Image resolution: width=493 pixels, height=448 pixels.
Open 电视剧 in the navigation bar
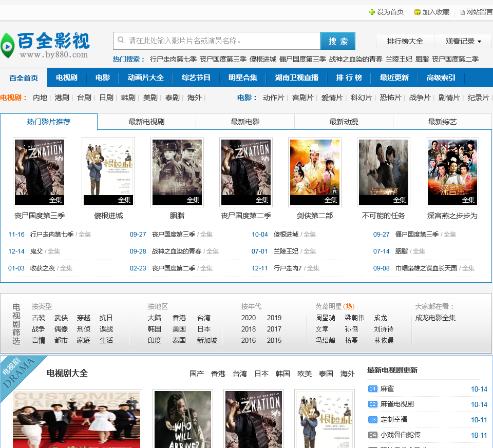(x=67, y=77)
